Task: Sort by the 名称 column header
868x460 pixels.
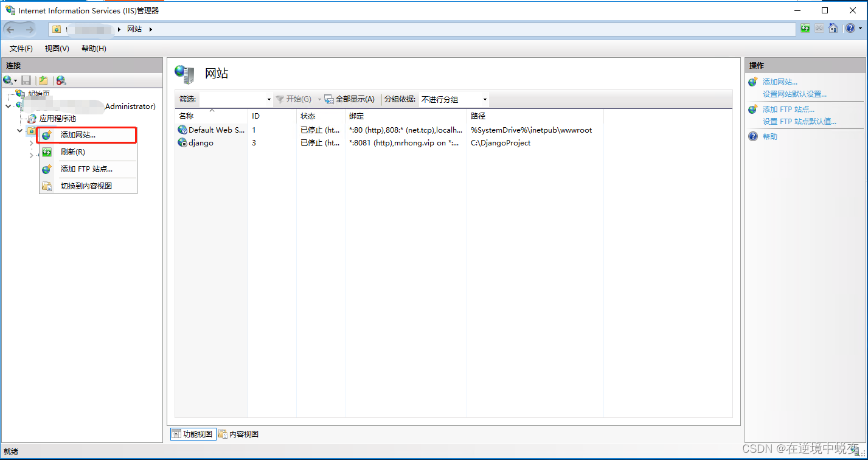Action: [211, 116]
